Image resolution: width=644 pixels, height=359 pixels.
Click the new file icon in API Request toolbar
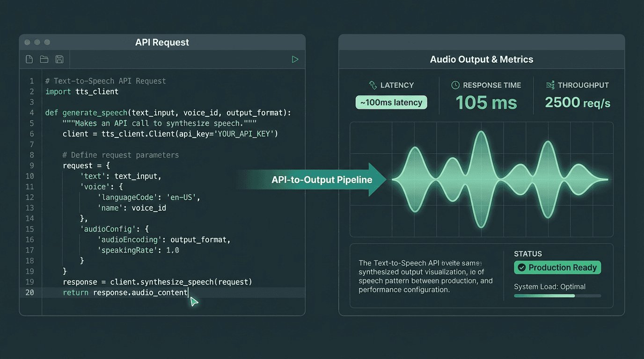(x=29, y=59)
